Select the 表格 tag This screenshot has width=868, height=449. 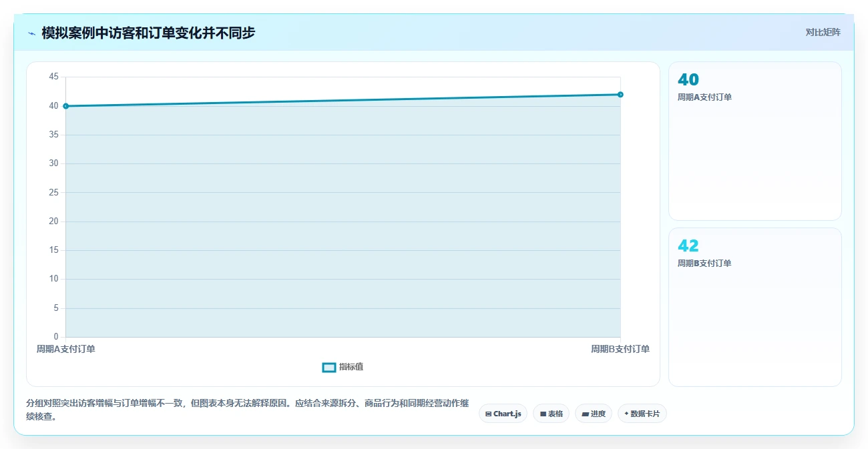click(551, 414)
